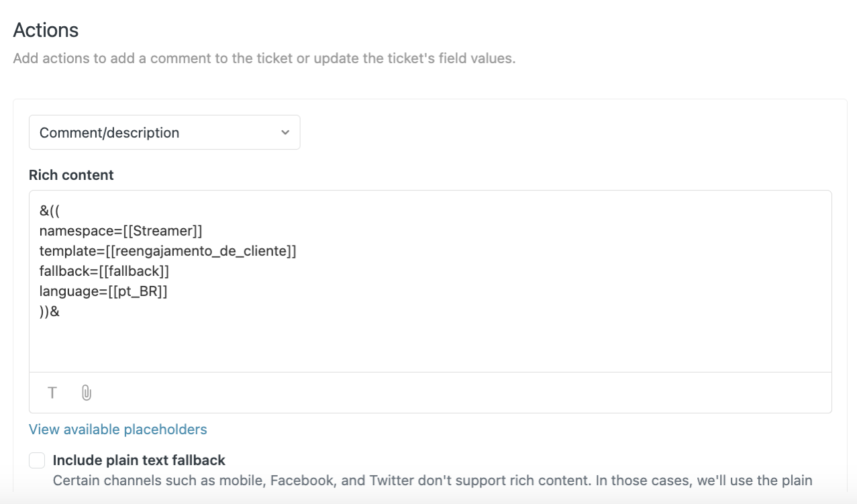Click the channels fallback explanation text
The height and width of the screenshot is (504, 857).
(x=433, y=481)
